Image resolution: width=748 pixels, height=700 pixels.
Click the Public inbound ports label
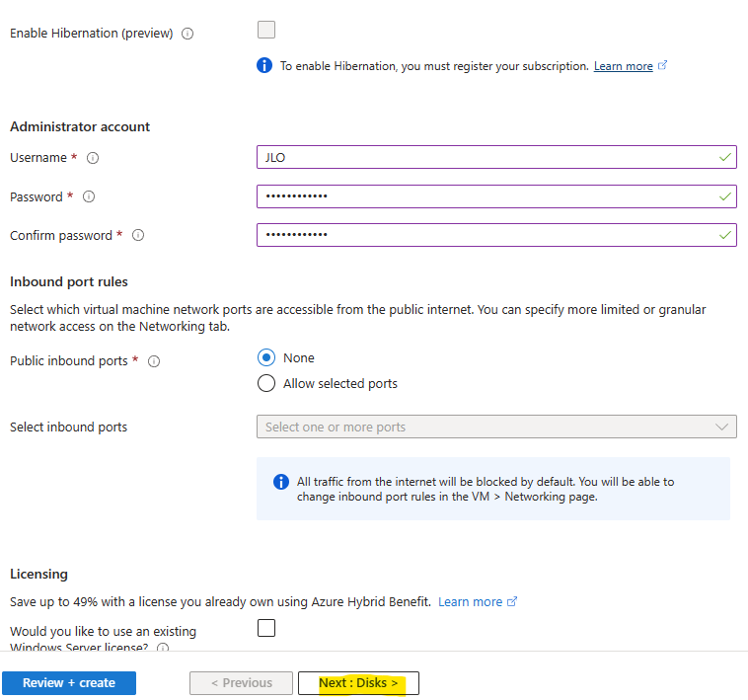(x=69, y=360)
